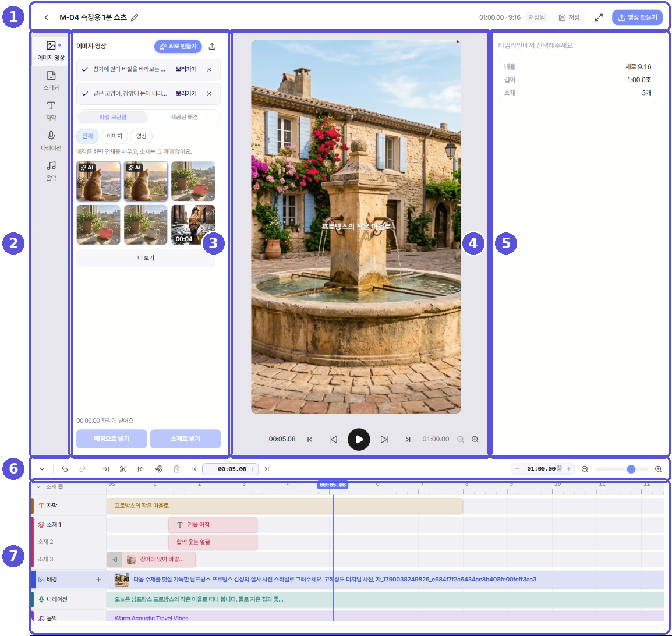The width and height of the screenshot is (672, 636).
Task: Add an item to the 배경 track with plus
Action: point(98,580)
